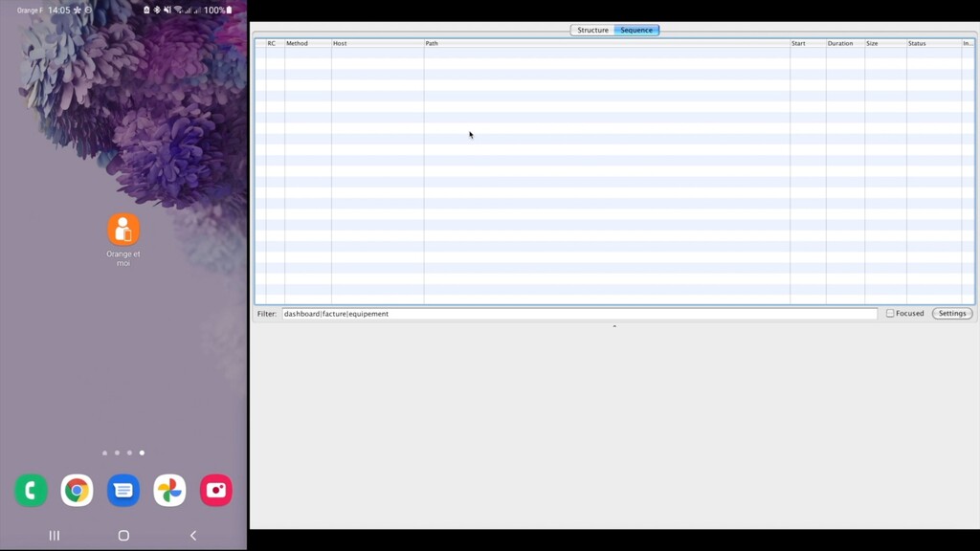This screenshot has width=980, height=551.
Task: Switch to the Sequence tab
Action: point(636,30)
